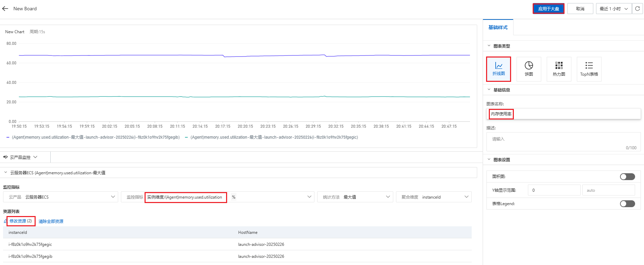Image resolution: width=644 pixels, height=265 pixels.
Task: Click the Y轴 maximum auto input
Action: pos(609,190)
